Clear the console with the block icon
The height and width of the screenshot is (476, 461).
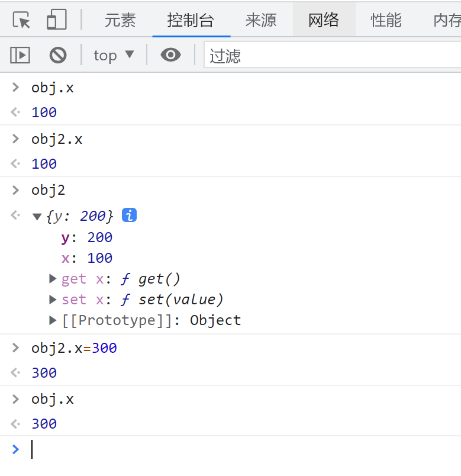[58, 56]
